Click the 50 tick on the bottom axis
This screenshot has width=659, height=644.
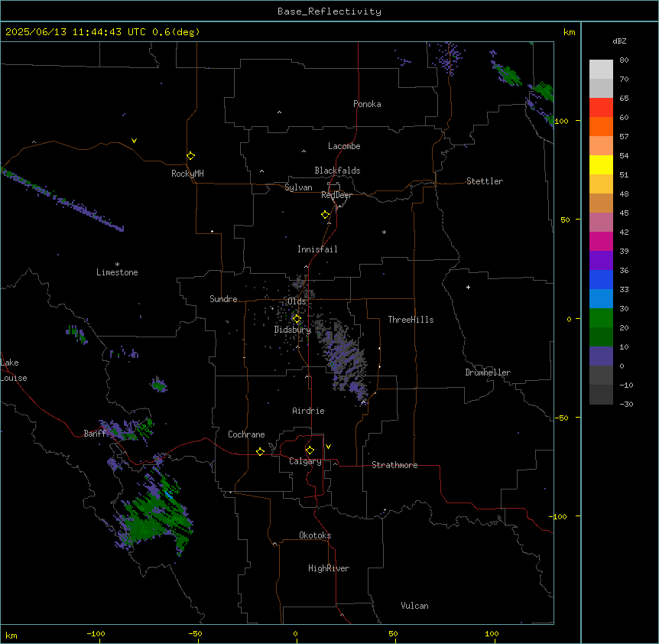[393, 633]
